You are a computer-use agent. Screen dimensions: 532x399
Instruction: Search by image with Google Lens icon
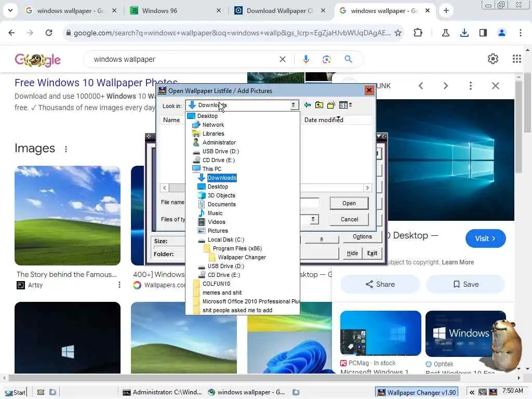[x=326, y=59]
